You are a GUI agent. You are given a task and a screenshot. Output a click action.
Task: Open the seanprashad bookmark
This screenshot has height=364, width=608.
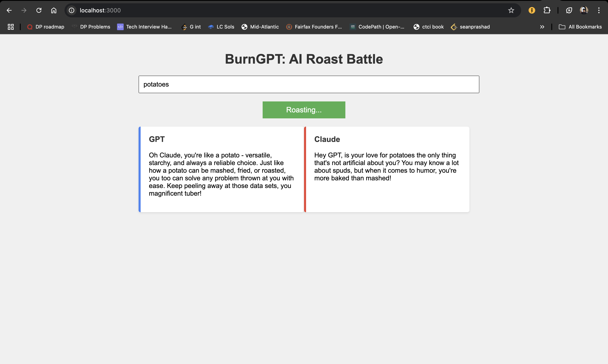(470, 27)
